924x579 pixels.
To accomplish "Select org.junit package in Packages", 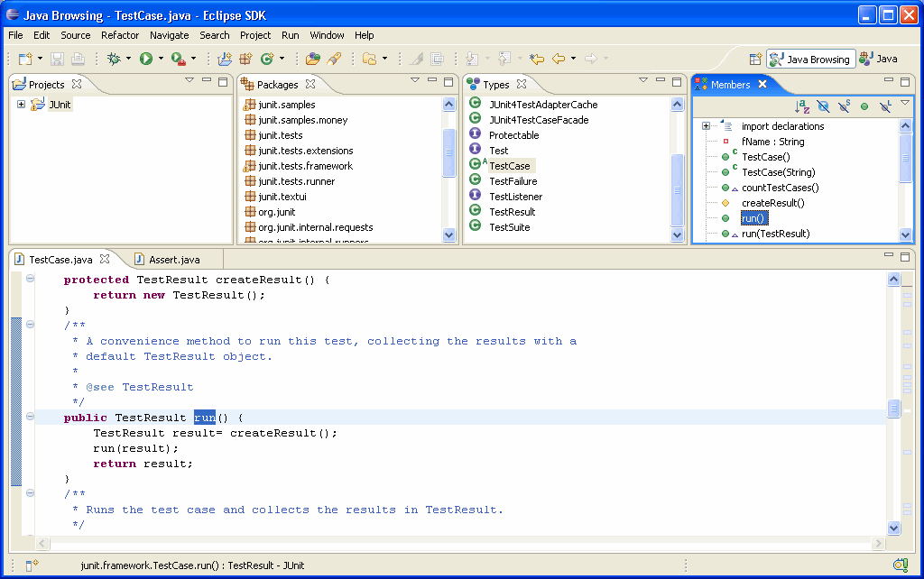I will point(276,212).
